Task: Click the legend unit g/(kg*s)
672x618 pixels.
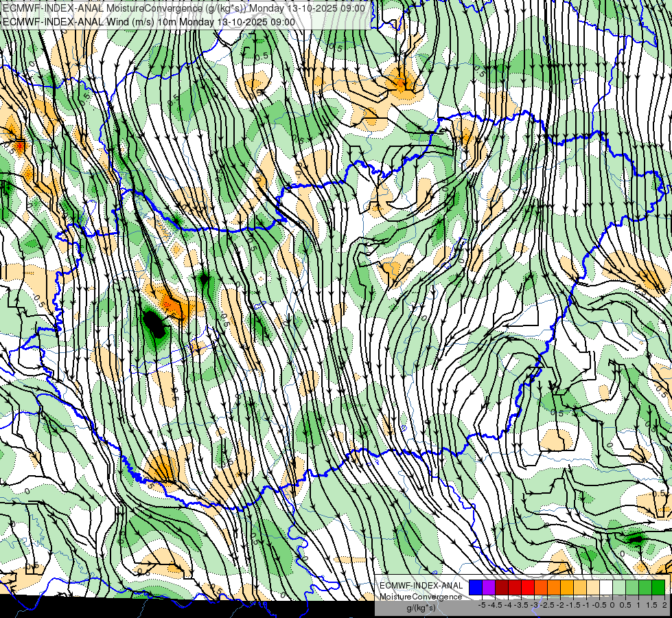Action: pos(421,608)
